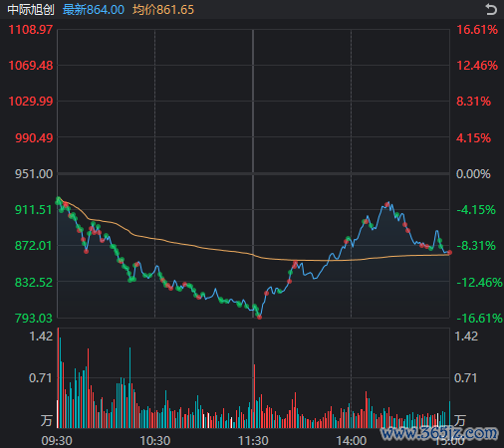The image size is (504, 448).
Task: Click the latest price 最新864.00 label
Action: pyautogui.click(x=94, y=10)
